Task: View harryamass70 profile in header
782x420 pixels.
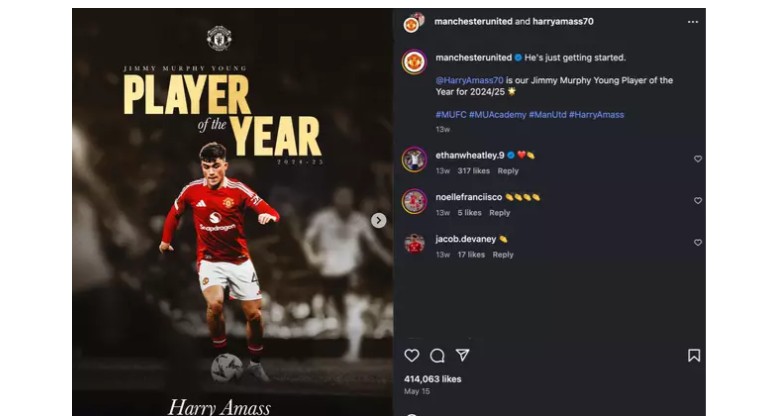Action: point(563,21)
